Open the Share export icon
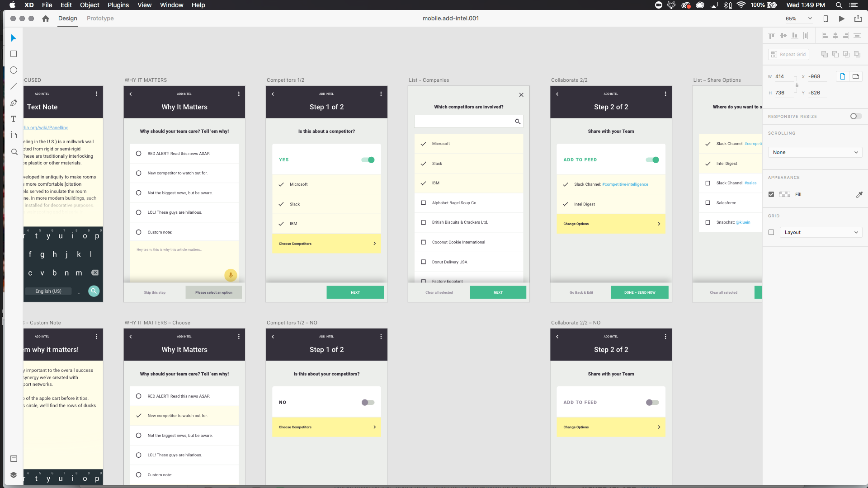This screenshot has width=868, height=488. (x=858, y=19)
